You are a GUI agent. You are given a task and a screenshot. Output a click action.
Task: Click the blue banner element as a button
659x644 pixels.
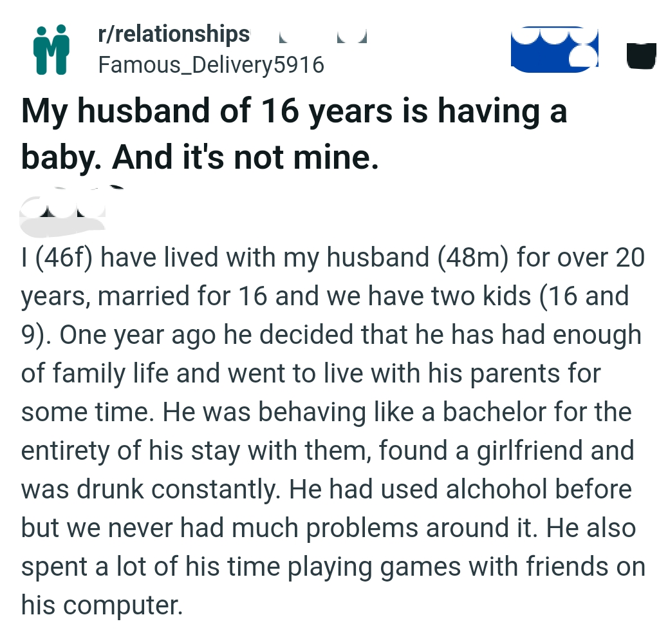[554, 52]
